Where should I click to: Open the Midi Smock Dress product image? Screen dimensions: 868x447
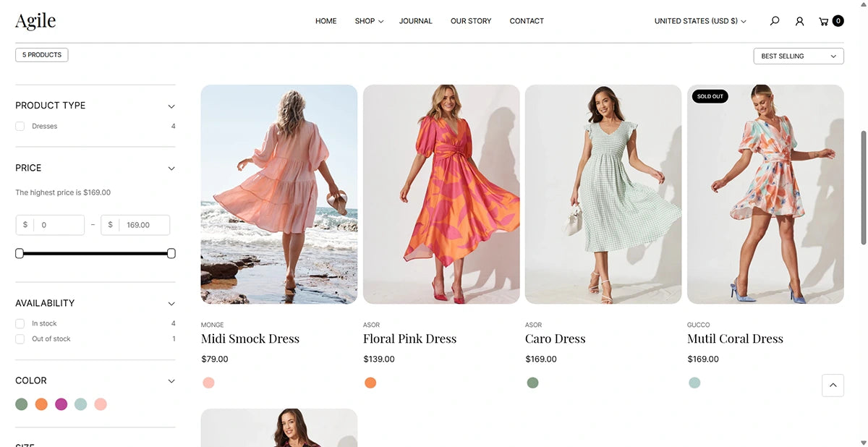click(x=279, y=194)
